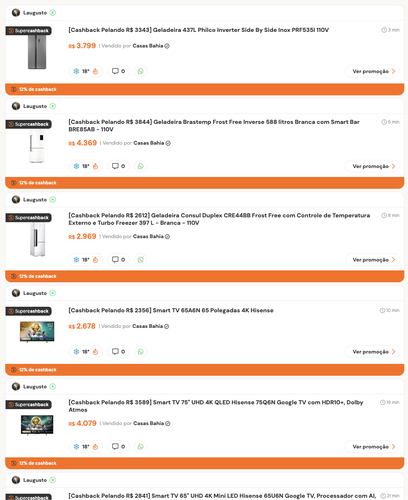Click Ver promoção for the Consul Duplex Geladeira
The width and height of the screenshot is (408, 500).
point(372,259)
